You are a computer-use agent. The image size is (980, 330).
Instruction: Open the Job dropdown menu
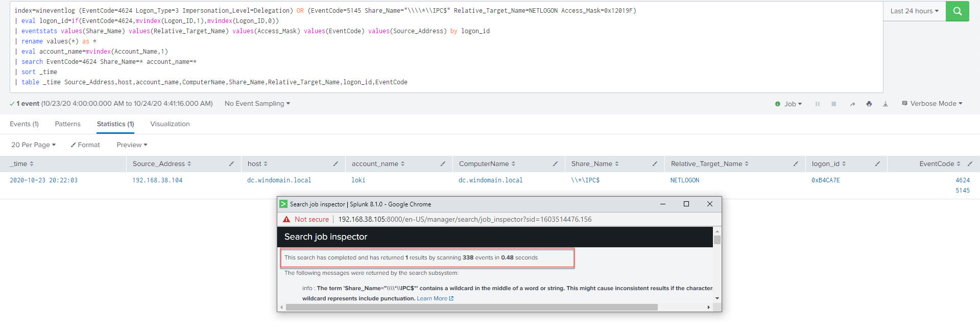coord(788,104)
